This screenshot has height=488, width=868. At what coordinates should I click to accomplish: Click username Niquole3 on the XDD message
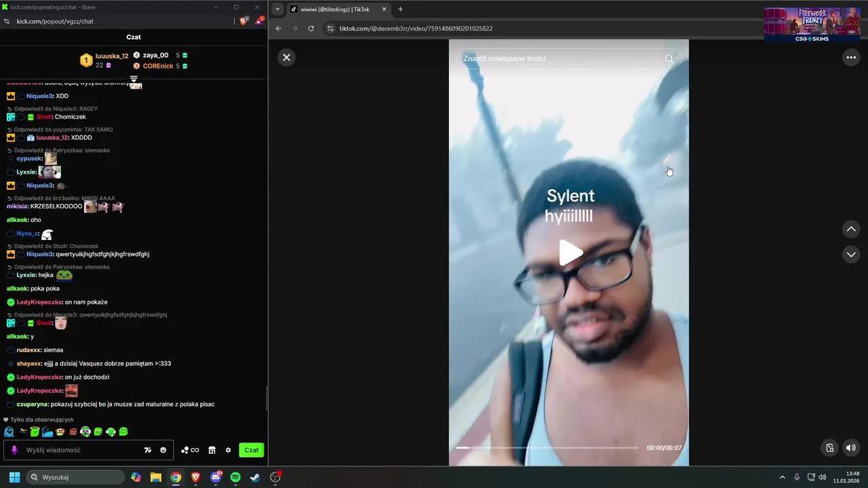tap(39, 96)
